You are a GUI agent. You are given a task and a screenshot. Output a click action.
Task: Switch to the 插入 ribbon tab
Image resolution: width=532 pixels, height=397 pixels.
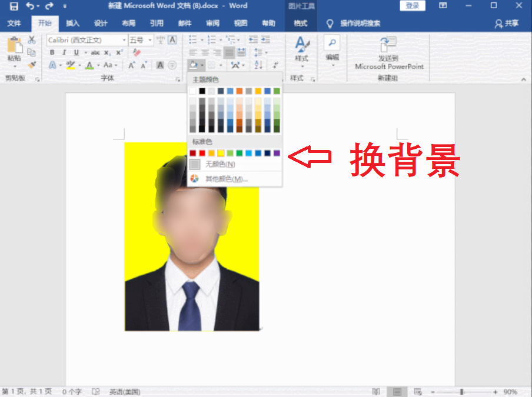(72, 24)
